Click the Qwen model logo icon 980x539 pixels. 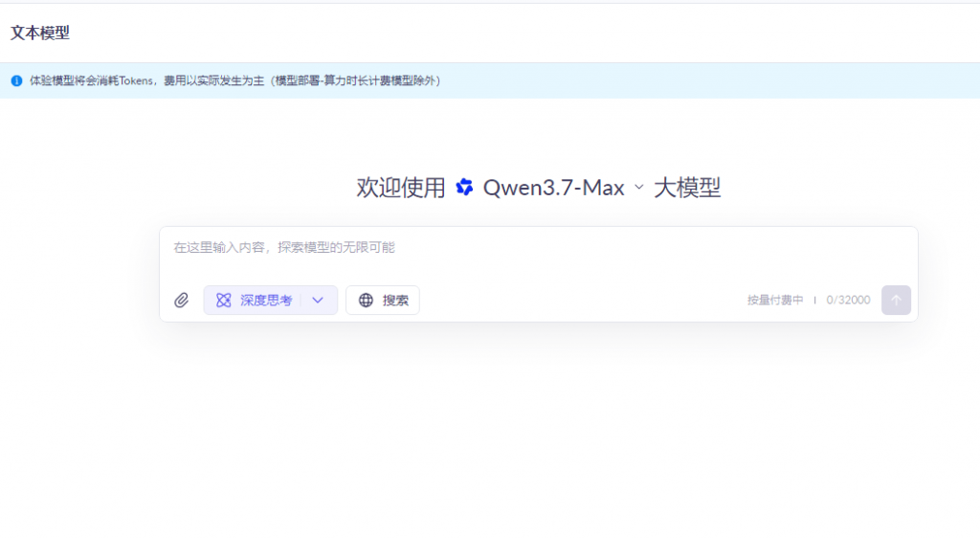point(464,187)
